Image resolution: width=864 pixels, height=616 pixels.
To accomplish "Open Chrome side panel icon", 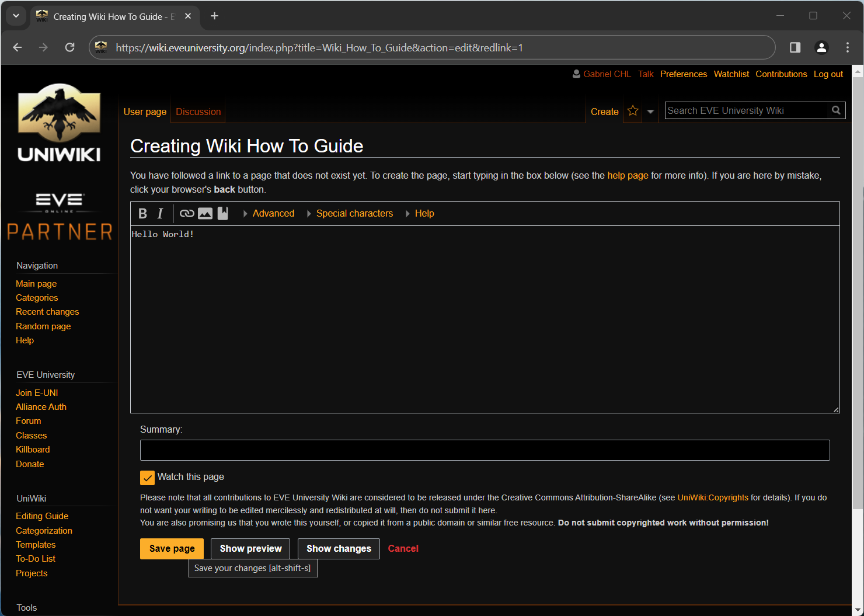I will [795, 47].
